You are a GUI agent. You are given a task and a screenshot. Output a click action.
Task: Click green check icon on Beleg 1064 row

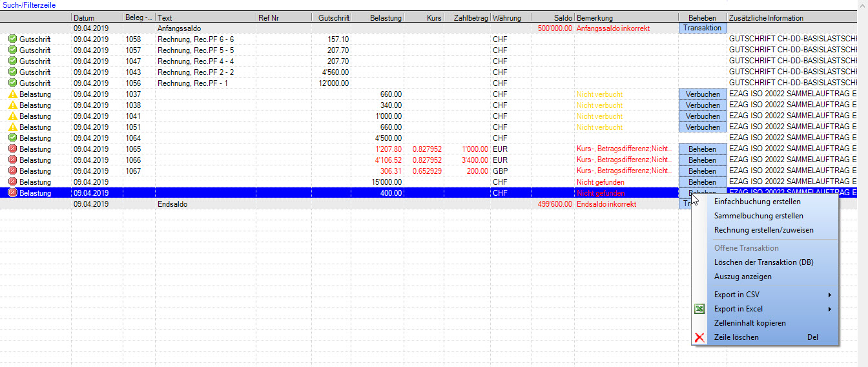12,138
